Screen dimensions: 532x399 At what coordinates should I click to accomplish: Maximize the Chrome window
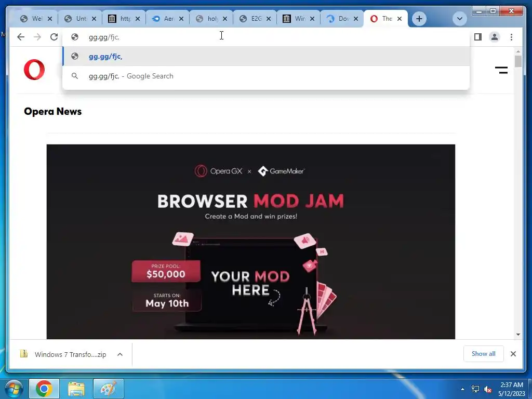click(x=493, y=11)
